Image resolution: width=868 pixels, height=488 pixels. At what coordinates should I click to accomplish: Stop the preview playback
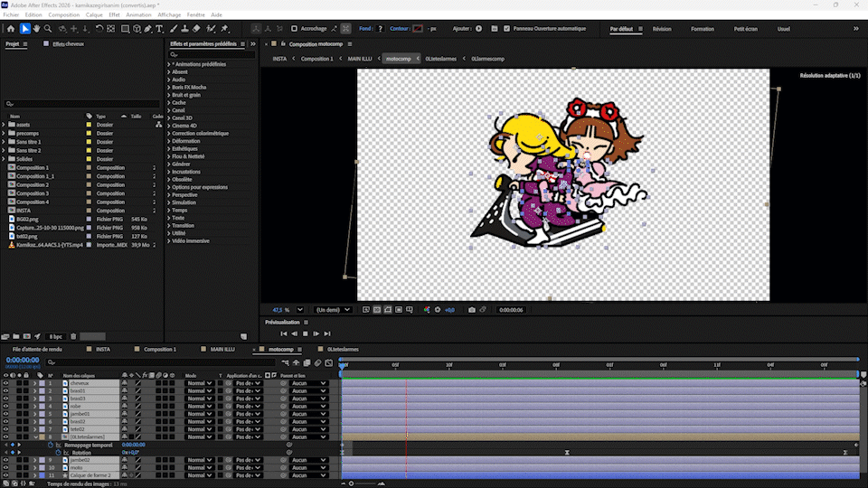point(305,333)
